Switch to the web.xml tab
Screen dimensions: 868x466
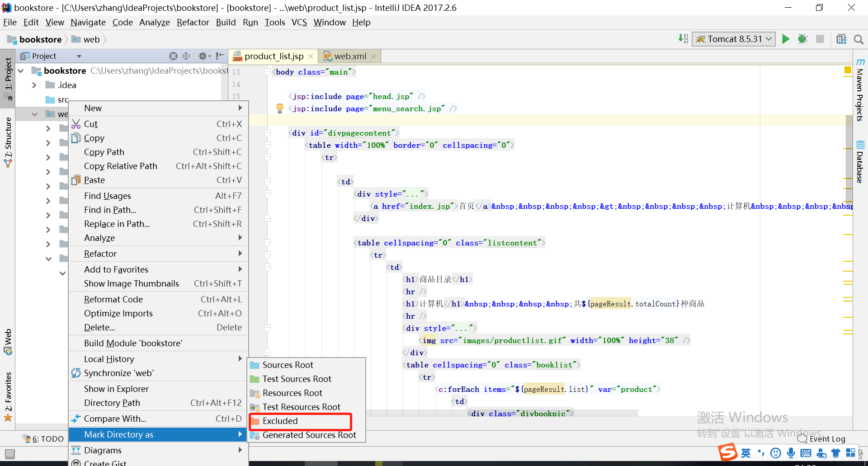tap(349, 56)
